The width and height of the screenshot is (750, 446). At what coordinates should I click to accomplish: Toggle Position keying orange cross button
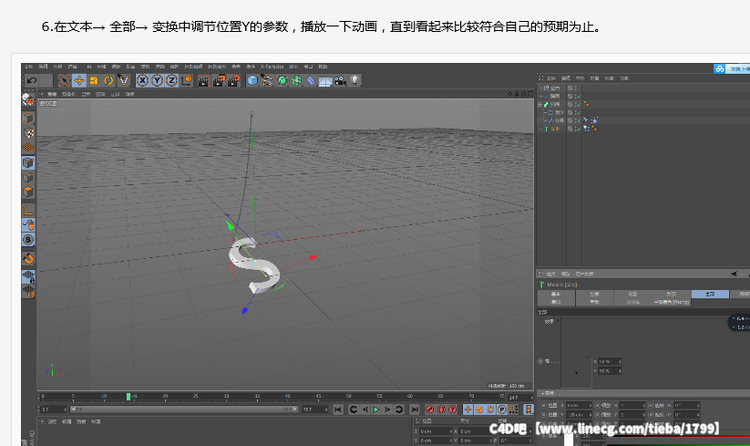click(x=468, y=409)
